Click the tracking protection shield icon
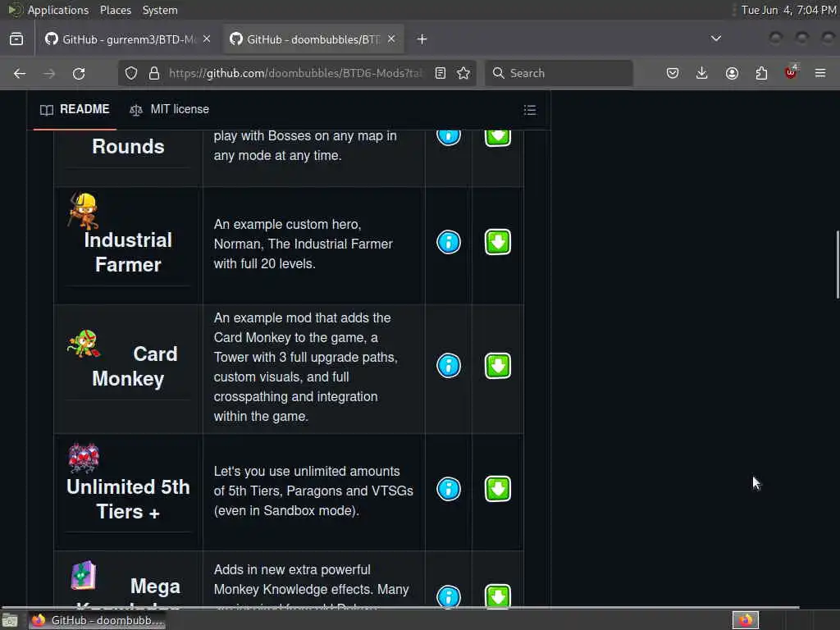The width and height of the screenshot is (840, 630). click(131, 73)
